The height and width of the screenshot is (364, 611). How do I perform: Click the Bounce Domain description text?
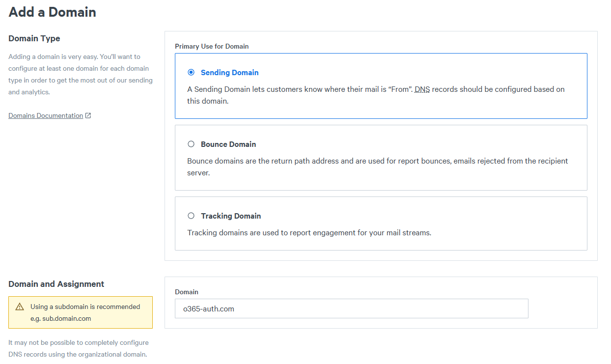(x=378, y=167)
